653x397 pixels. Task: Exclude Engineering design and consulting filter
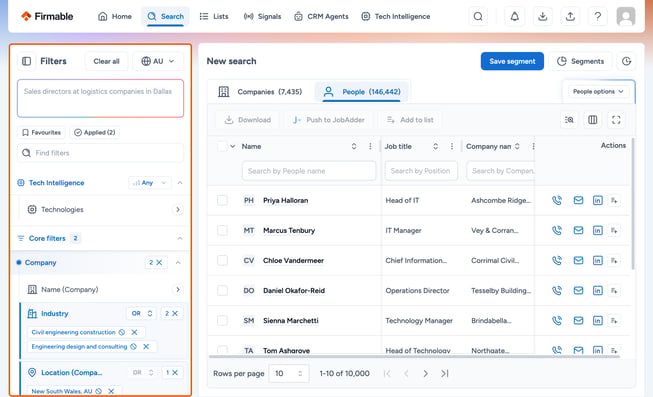(x=133, y=347)
